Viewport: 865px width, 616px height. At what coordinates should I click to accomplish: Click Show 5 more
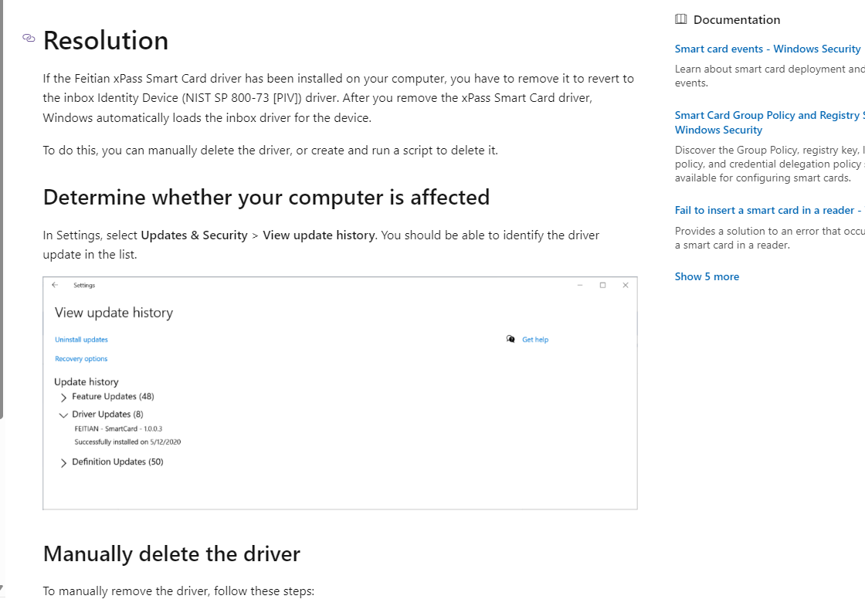pos(707,276)
